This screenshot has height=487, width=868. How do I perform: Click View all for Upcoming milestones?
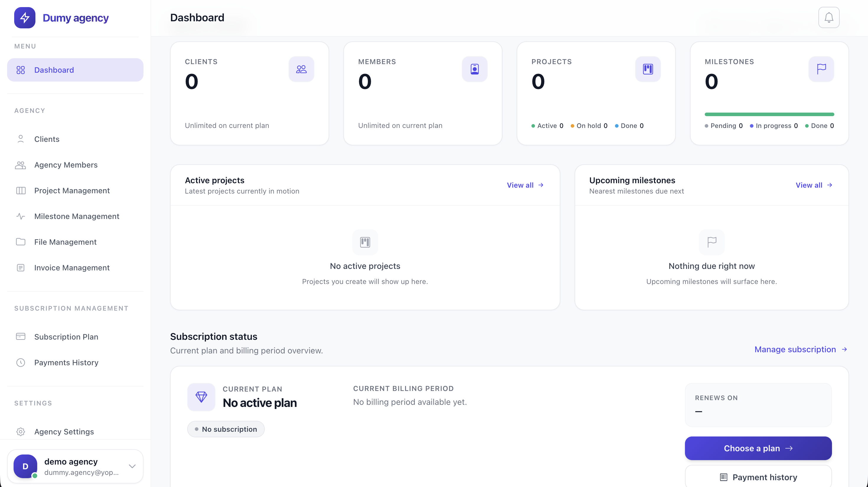[x=814, y=185]
